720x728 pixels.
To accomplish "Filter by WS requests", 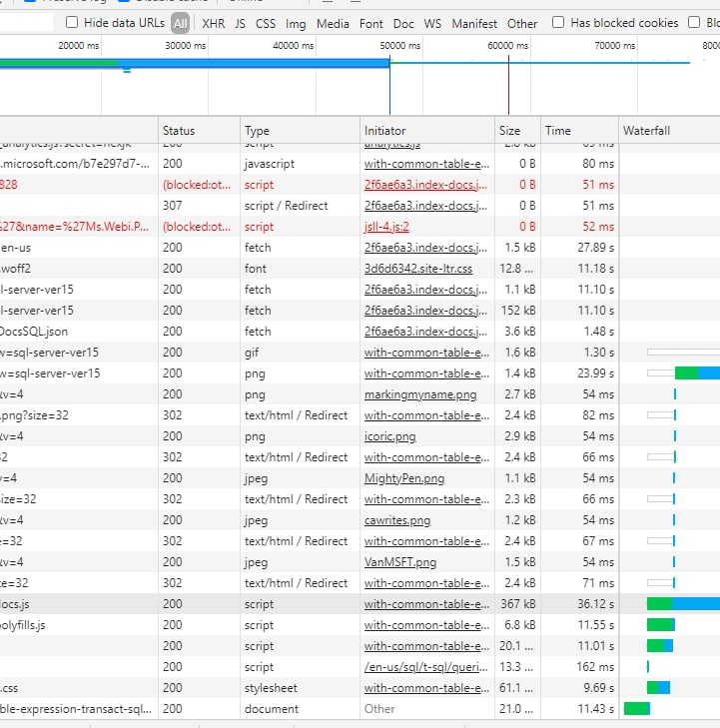I will 432,23.
